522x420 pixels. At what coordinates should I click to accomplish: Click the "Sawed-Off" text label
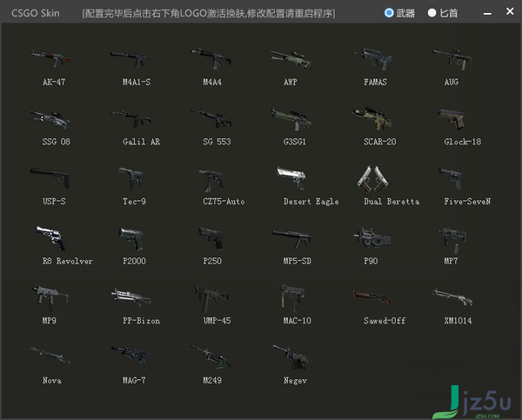click(x=385, y=321)
